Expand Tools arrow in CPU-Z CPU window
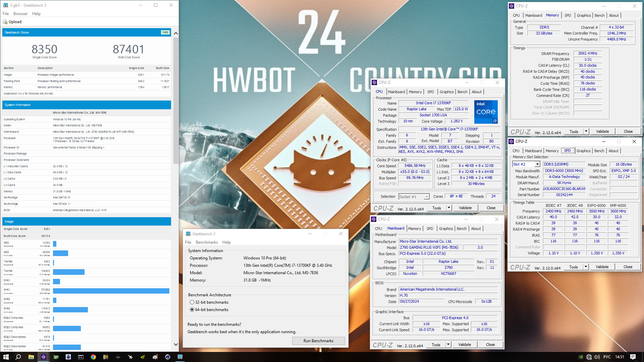This screenshot has height=362, width=644. [449, 208]
